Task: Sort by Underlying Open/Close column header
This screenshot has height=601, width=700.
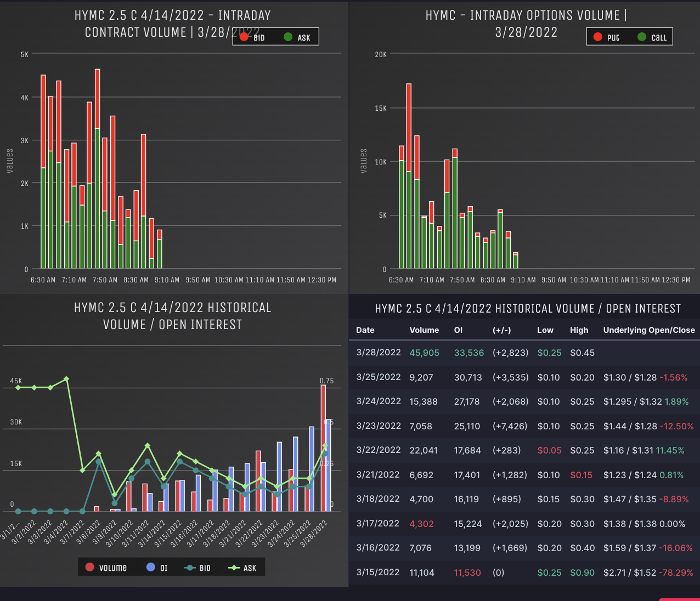Action: (649, 330)
